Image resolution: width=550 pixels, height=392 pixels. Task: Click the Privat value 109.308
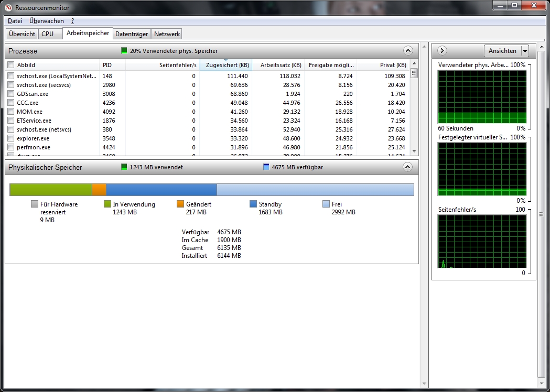pos(395,76)
